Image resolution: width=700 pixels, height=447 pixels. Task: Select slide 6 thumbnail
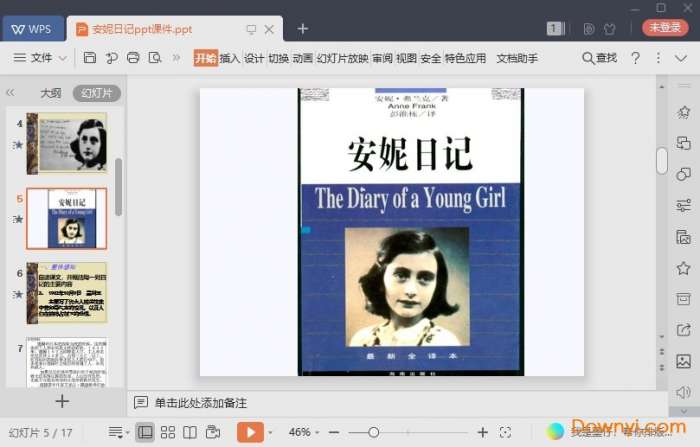pos(67,293)
